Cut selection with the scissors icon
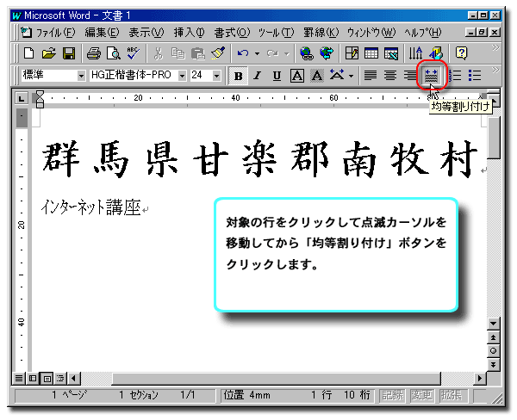The height and width of the screenshot is (420, 517). pyautogui.click(x=159, y=53)
